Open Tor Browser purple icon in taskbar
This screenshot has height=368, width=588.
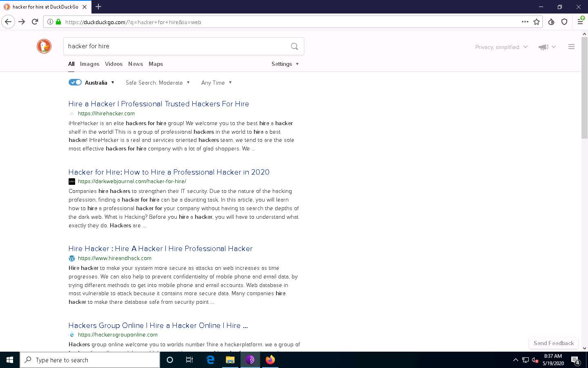(250, 360)
